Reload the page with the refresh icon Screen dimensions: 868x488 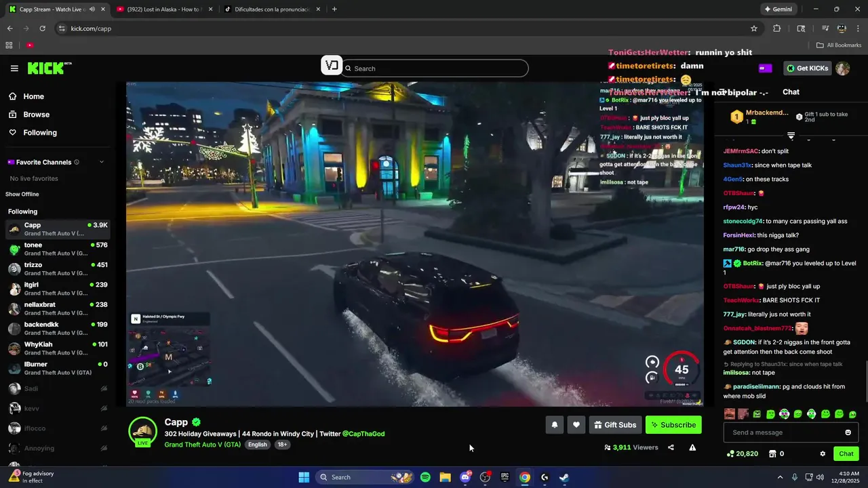tap(42, 28)
